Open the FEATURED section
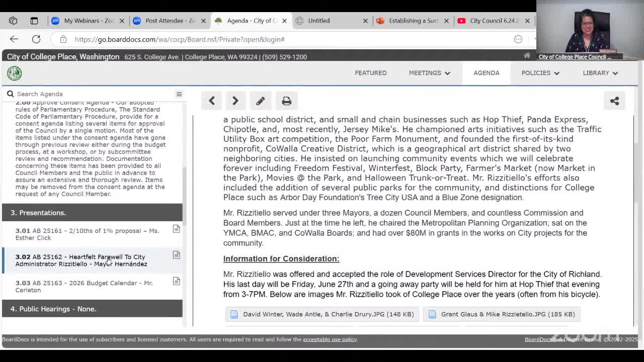Image resolution: width=644 pixels, height=362 pixels. click(371, 73)
